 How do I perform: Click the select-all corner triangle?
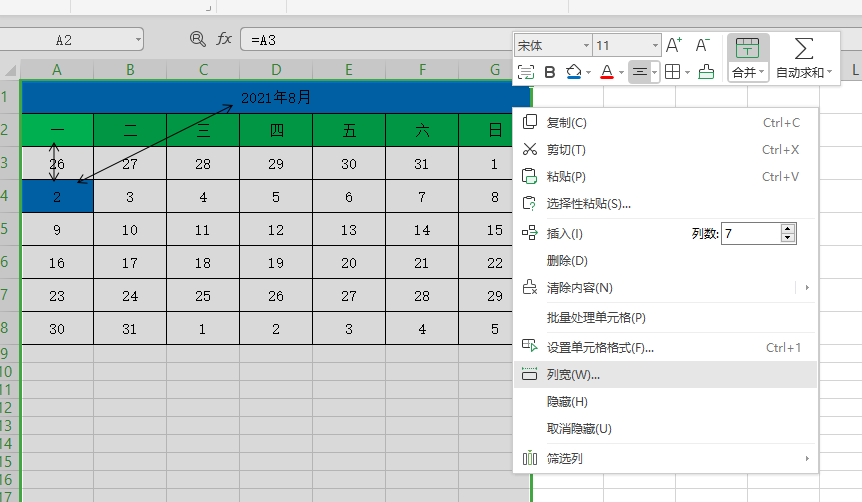click(x=10, y=70)
